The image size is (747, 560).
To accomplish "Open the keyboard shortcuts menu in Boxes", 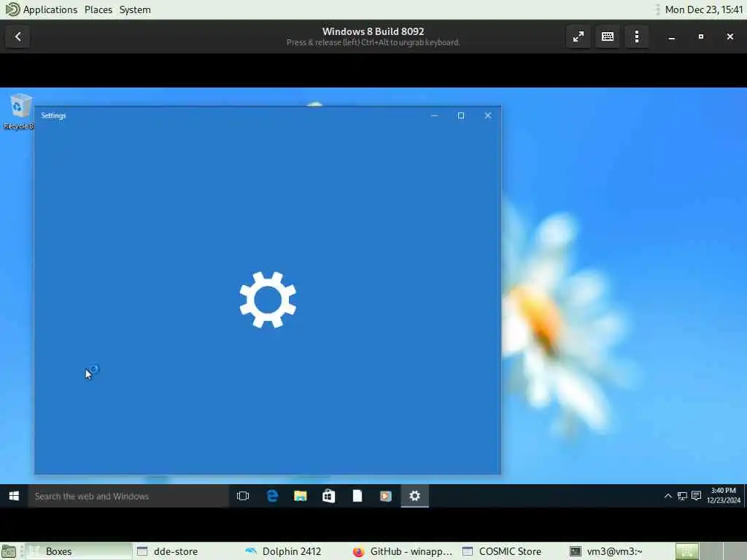I will (608, 36).
